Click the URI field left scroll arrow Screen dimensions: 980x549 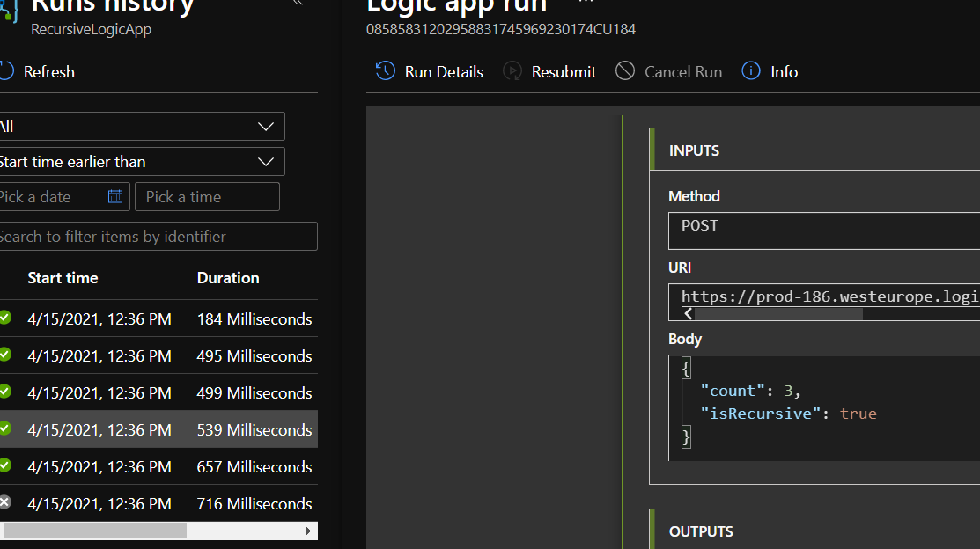(688, 314)
